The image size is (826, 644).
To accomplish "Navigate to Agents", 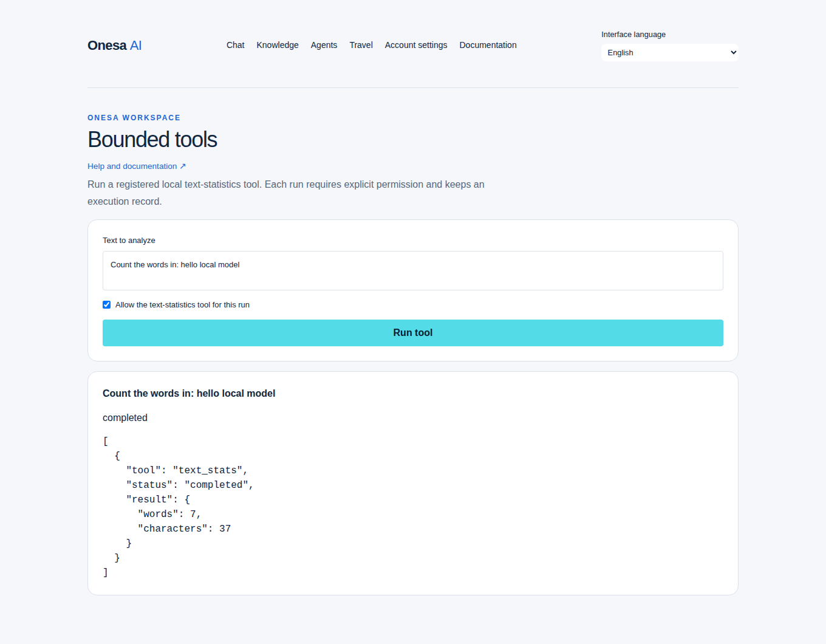I will click(324, 45).
